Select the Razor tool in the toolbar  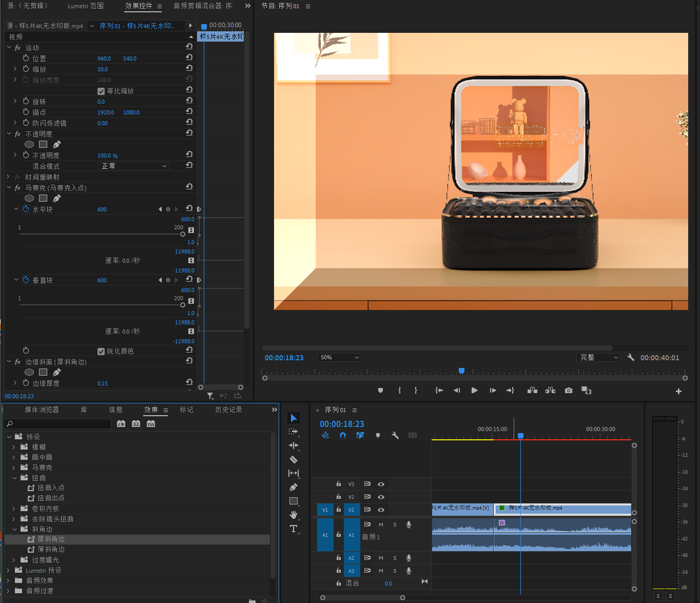point(294,459)
